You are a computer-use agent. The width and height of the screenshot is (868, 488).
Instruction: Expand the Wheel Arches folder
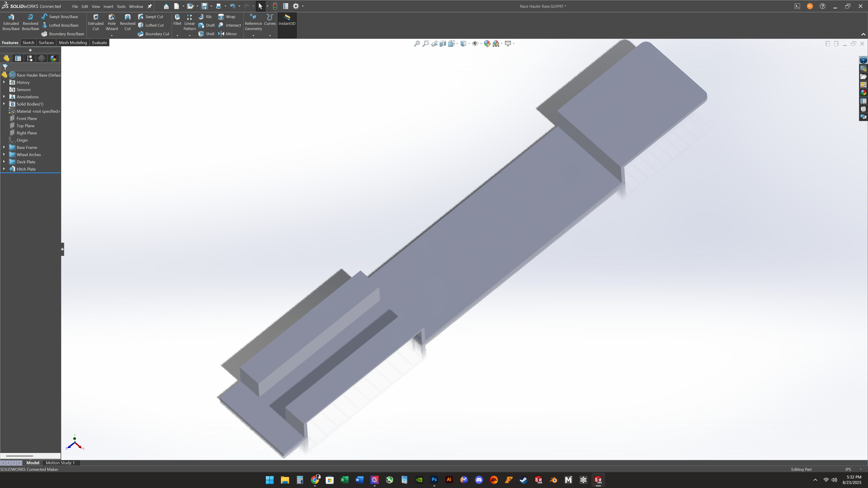tap(4, 155)
